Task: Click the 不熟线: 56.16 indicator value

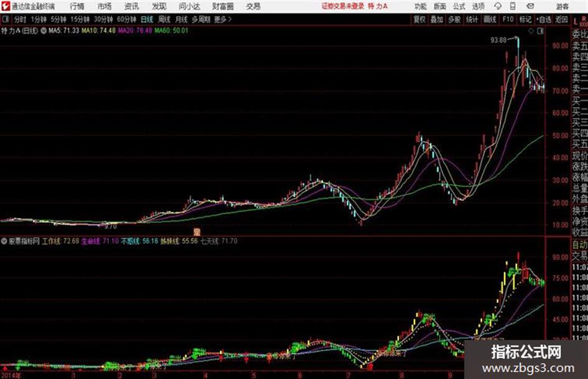Action: click(139, 241)
